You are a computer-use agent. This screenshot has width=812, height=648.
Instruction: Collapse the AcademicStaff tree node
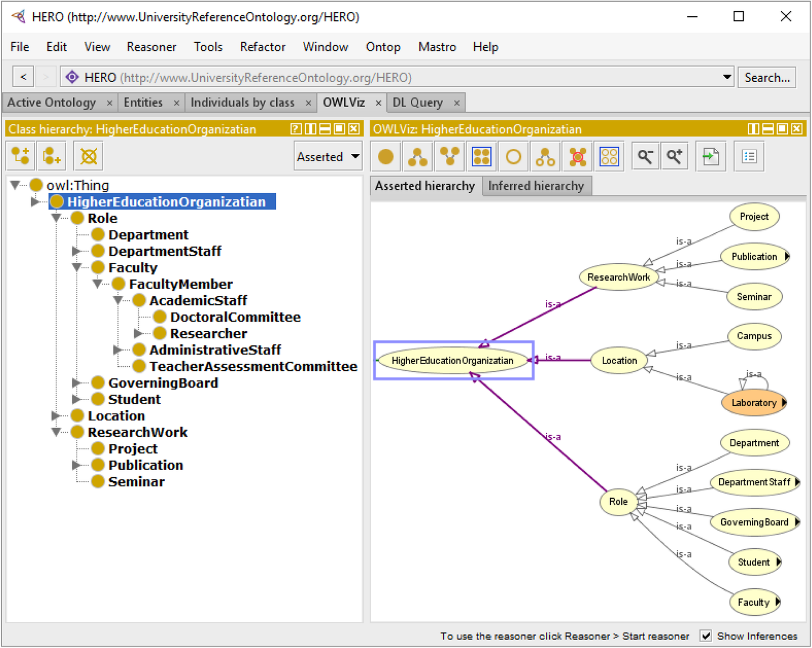point(118,300)
